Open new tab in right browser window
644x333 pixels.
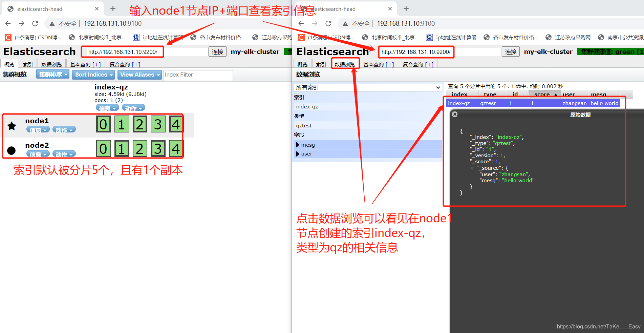[x=406, y=9]
